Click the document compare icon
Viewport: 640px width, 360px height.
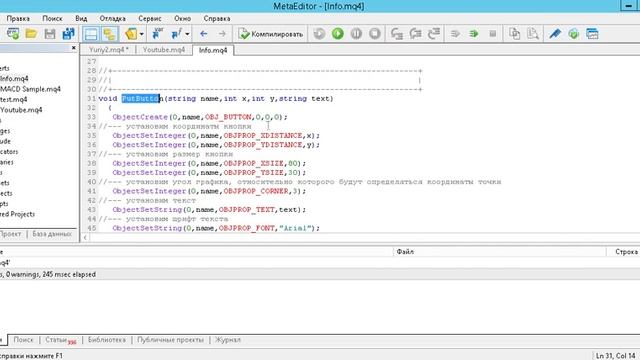[514, 34]
